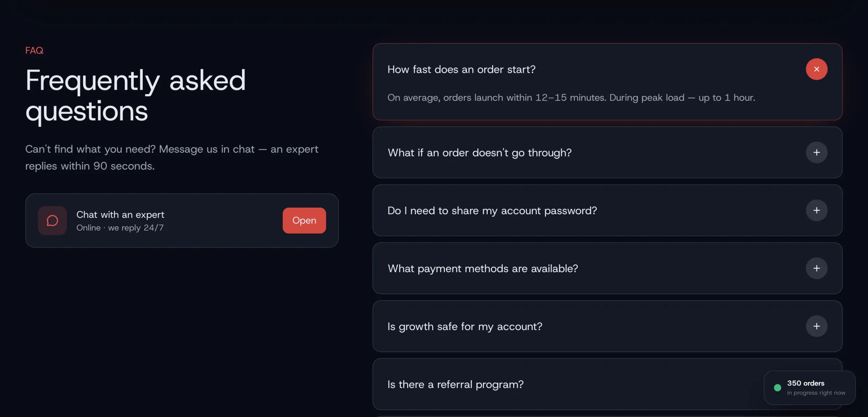This screenshot has height=417, width=868.
Task: Click the "Frequently asked questions" heading
Action: (x=135, y=95)
